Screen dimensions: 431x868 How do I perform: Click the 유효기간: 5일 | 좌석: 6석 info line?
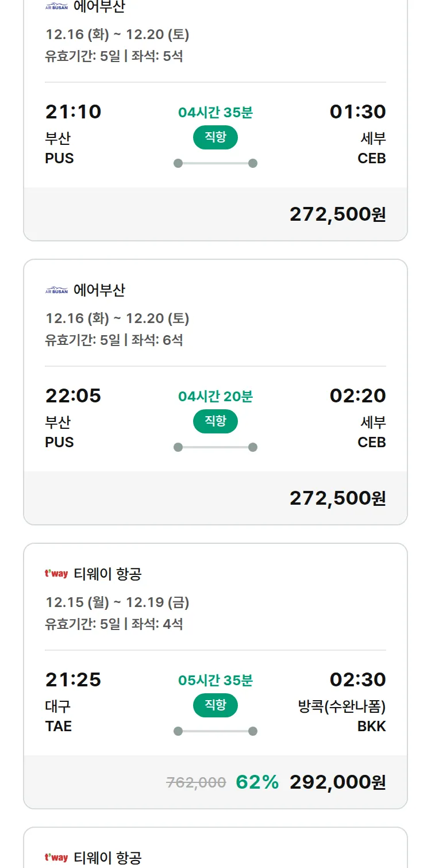point(114,340)
